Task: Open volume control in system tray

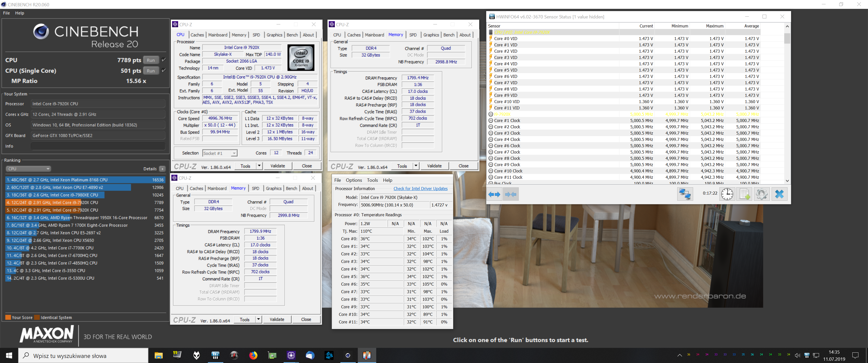Action: coord(797,355)
